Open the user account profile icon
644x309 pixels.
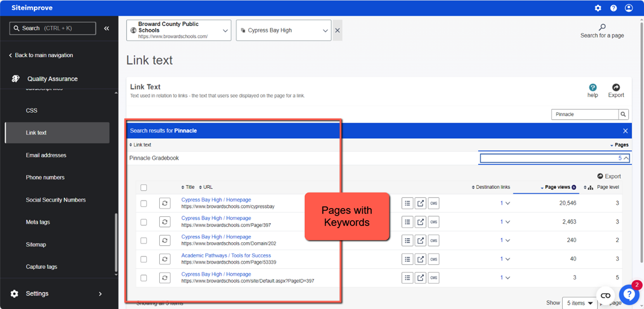point(629,8)
